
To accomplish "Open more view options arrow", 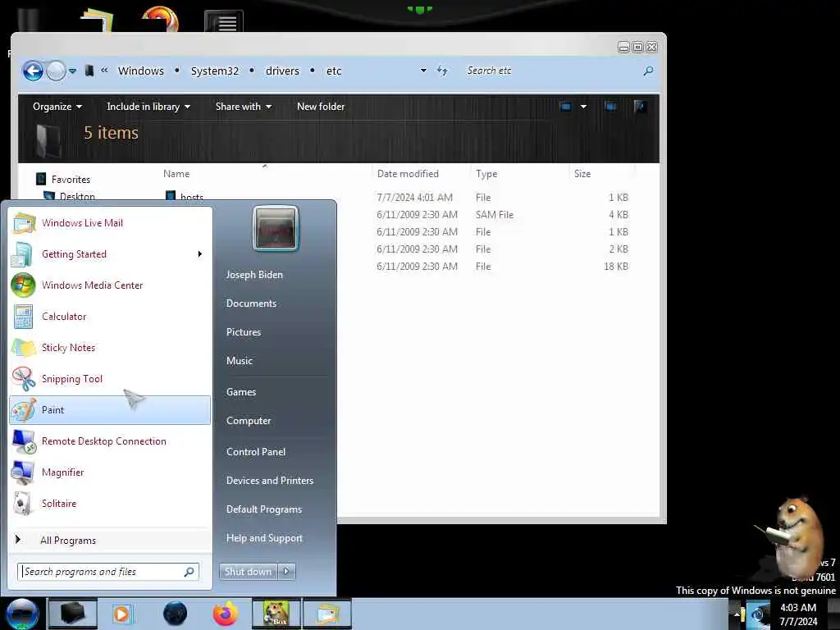I will (x=583, y=107).
